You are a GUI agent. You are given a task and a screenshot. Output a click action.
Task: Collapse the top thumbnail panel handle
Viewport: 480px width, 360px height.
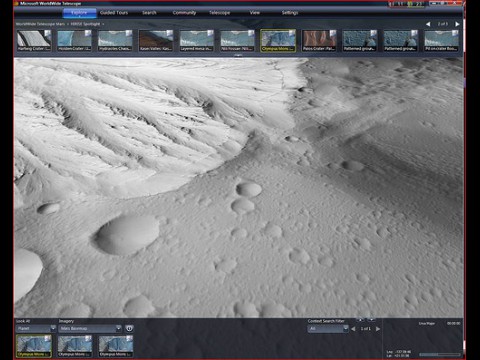coord(238,56)
